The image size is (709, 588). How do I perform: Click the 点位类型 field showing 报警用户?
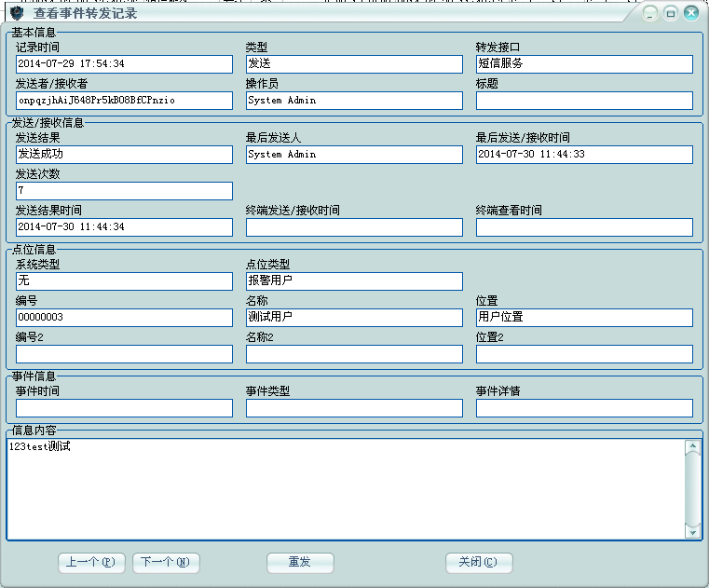354,281
